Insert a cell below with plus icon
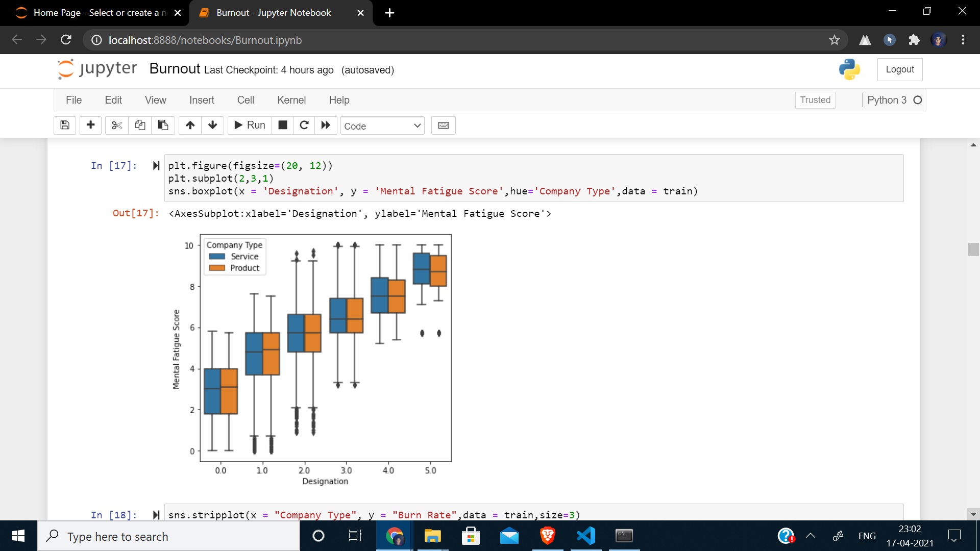 (x=91, y=126)
